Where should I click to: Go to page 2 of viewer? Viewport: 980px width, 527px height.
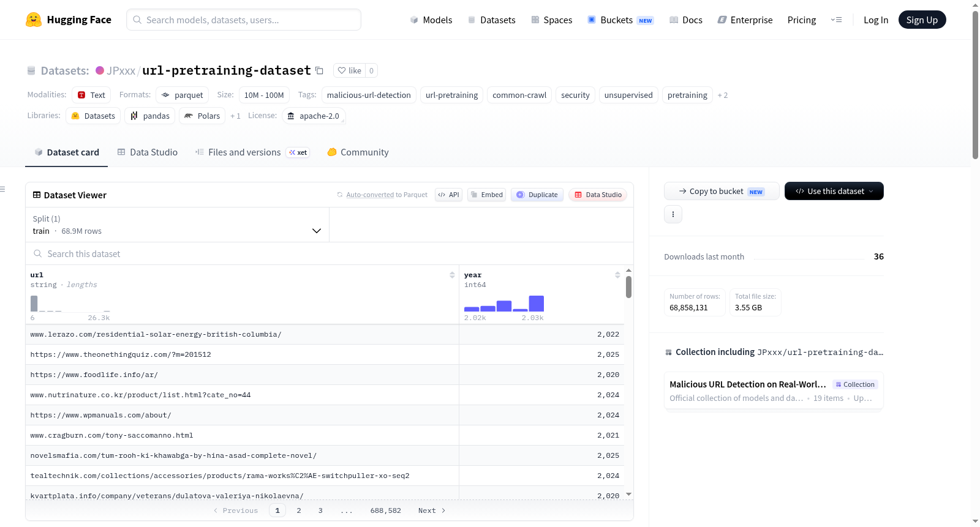tap(299, 510)
